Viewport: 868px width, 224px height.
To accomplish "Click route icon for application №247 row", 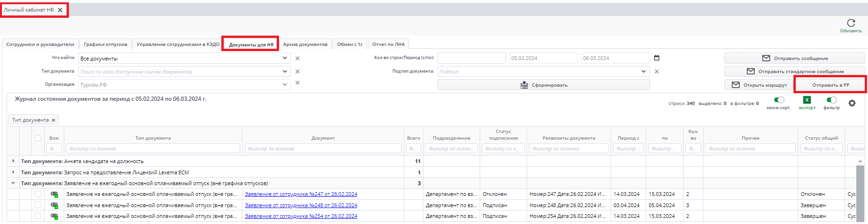I will 54,194.
